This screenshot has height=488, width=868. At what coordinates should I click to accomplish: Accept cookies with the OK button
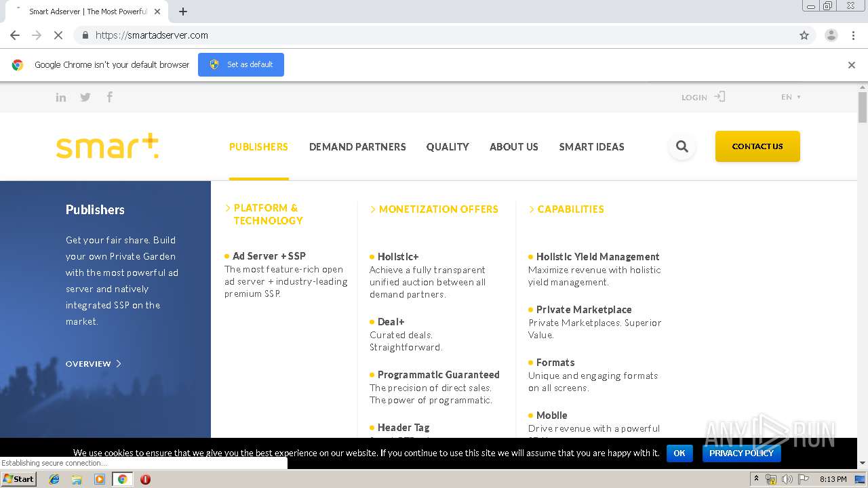[x=679, y=453]
